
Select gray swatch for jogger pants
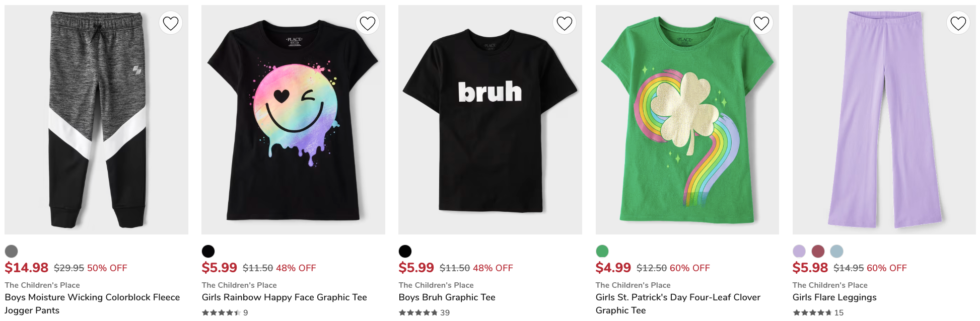pos(11,251)
